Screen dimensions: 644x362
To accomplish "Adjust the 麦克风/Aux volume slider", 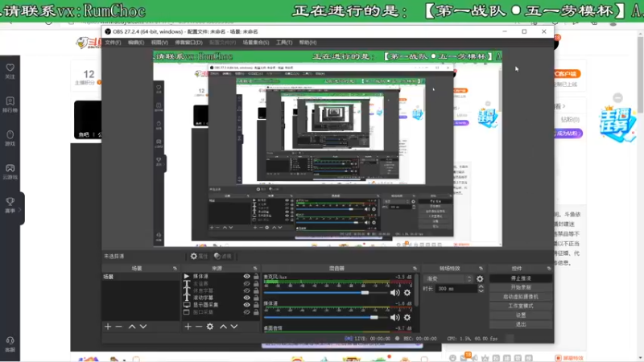I will [325, 293].
